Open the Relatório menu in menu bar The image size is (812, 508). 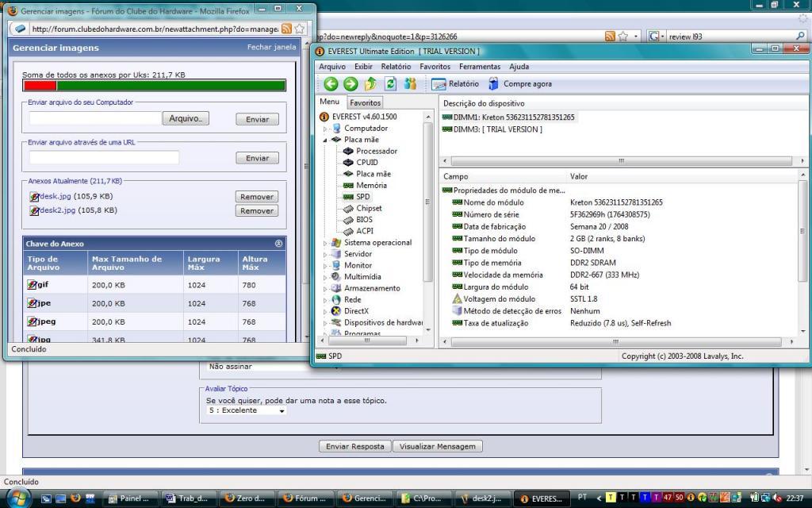396,67
